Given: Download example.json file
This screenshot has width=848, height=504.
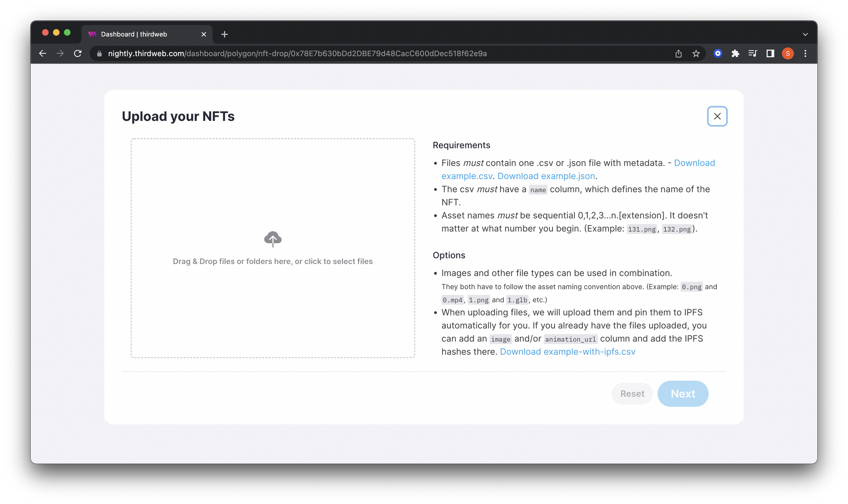Looking at the screenshot, I should (546, 176).
